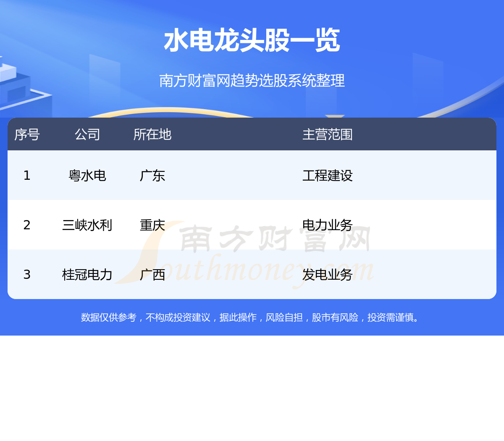Select location cell 重庆
The width and height of the screenshot is (504, 441).
[x=152, y=225]
